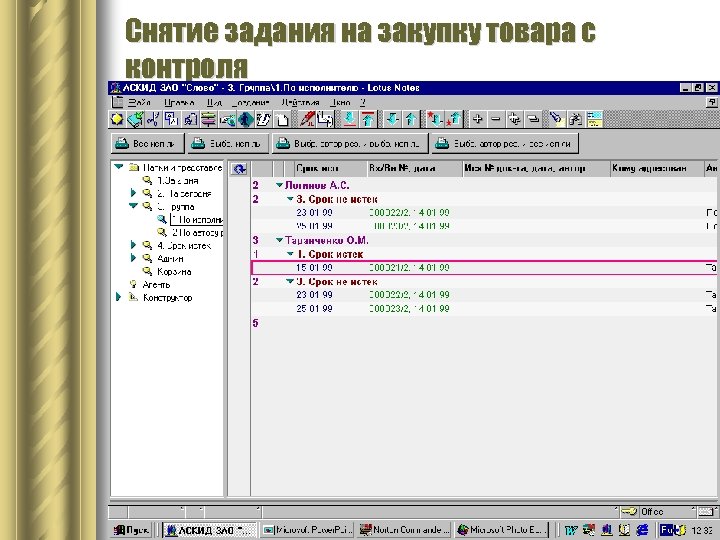Select the Агенты item in navigator

click(x=156, y=285)
